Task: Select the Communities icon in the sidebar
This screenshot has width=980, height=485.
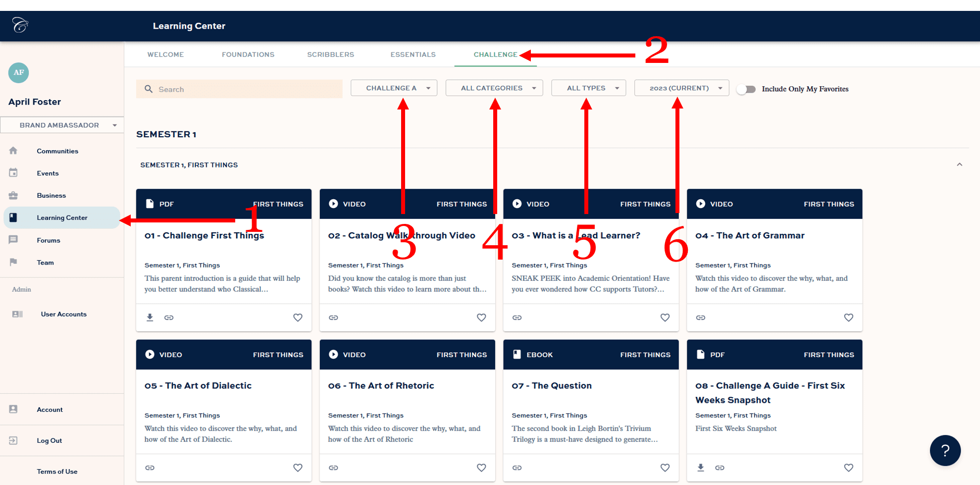Action: pyautogui.click(x=13, y=151)
